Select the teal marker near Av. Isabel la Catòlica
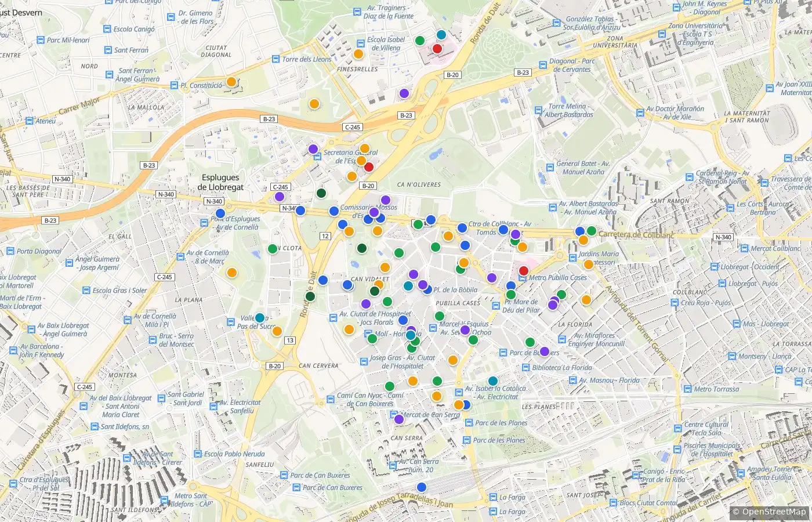 click(492, 381)
